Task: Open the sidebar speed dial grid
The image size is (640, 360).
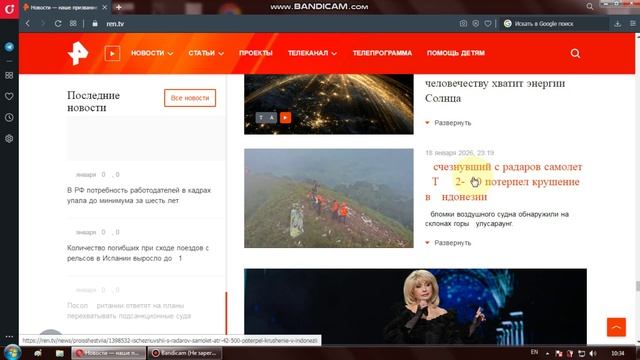Action: [x=9, y=76]
